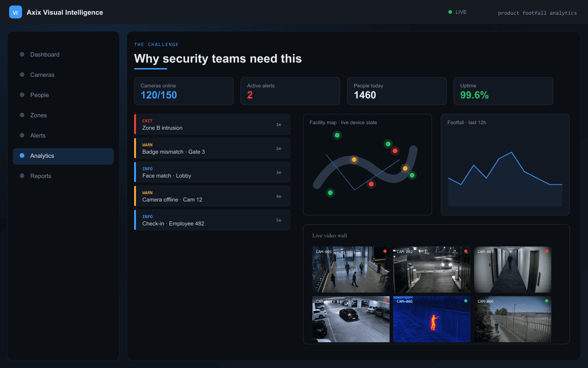The width and height of the screenshot is (588, 368).
Task: Click the red recording dot on CAM-002
Action: (466, 251)
